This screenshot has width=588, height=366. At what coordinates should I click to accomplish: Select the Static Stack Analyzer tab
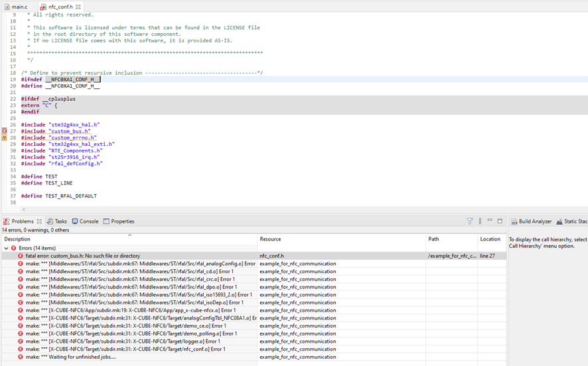pyautogui.click(x=572, y=221)
